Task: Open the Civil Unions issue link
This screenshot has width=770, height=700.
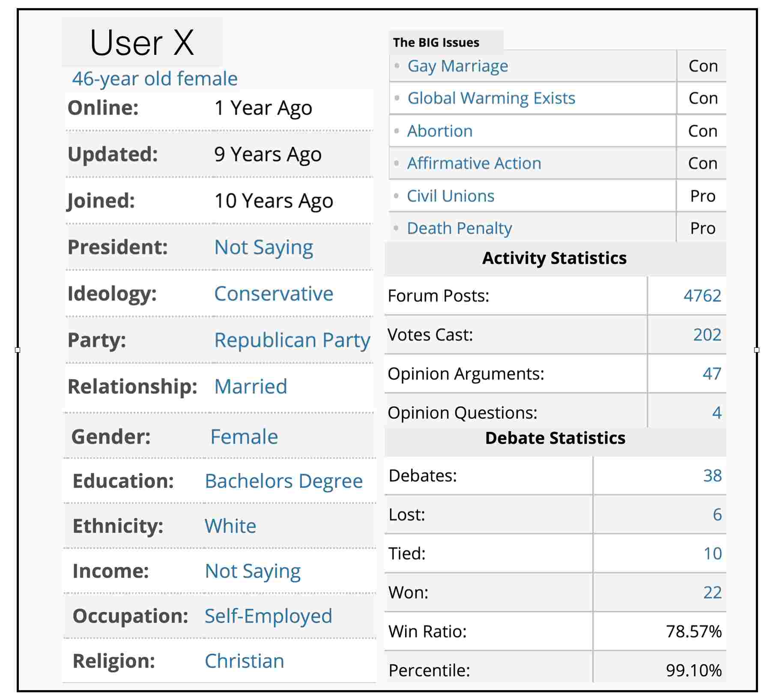Action: [451, 196]
